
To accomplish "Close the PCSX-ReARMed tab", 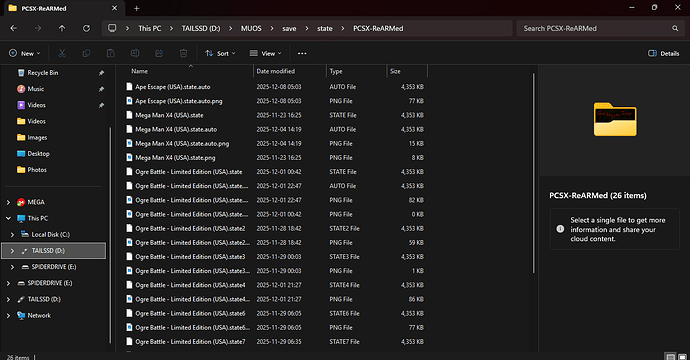I will pos(114,8).
